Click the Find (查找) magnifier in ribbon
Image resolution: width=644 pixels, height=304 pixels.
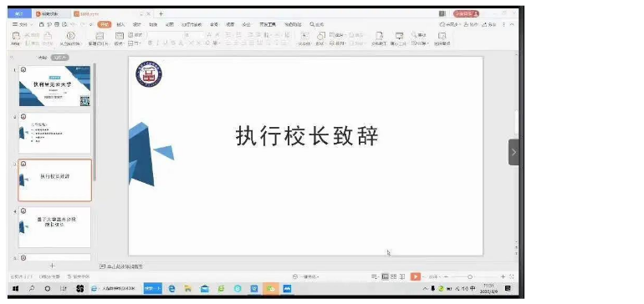(414, 35)
